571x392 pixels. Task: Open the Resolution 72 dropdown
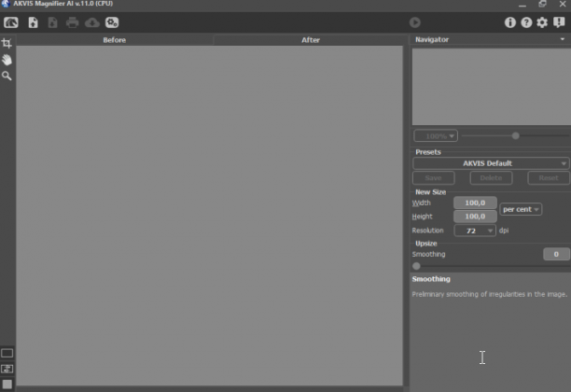pos(475,231)
